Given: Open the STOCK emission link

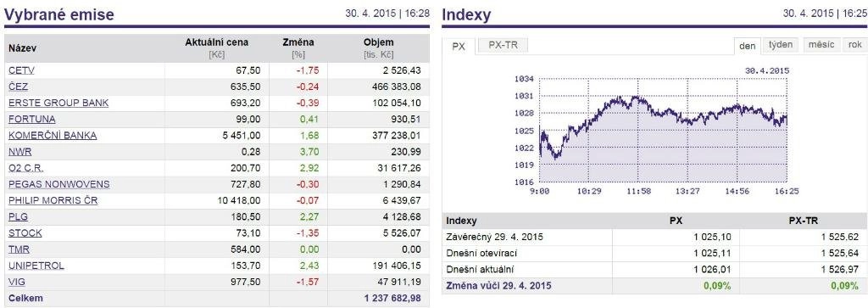Looking at the screenshot, I should (25, 233).
